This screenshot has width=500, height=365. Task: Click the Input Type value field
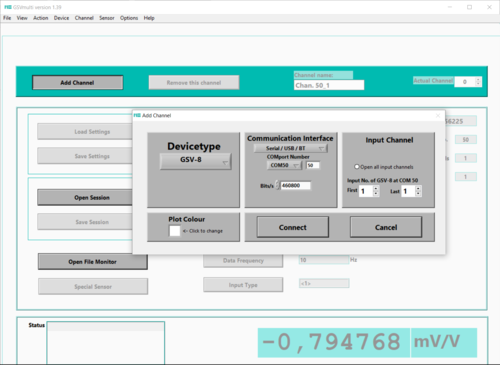point(324,283)
